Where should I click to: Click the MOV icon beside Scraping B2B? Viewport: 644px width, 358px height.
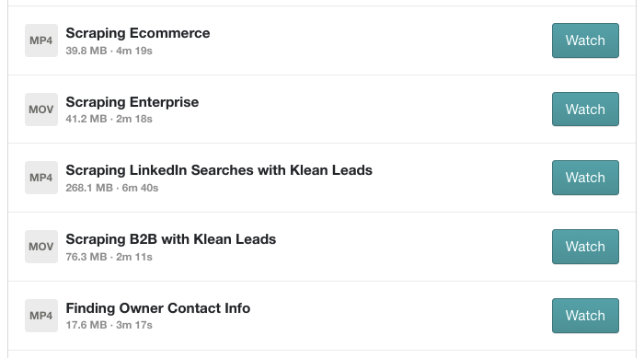tap(41, 247)
